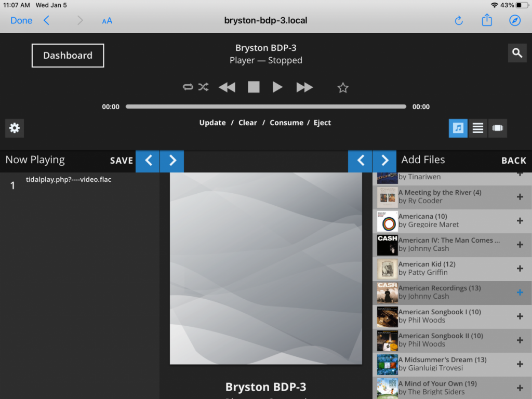The width and height of the screenshot is (532, 399).
Task: Toggle repeat playback mode
Action: (188, 87)
